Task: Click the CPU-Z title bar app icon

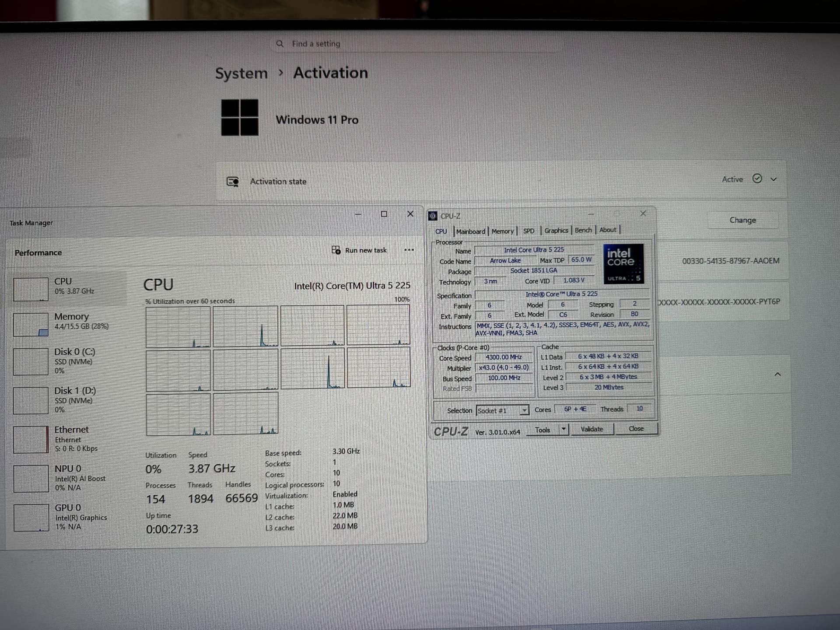Action: [433, 216]
